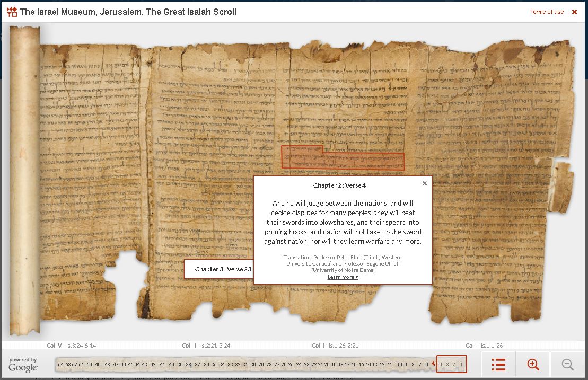Viewport: 588px width, 380px height.
Task: Follow the Learn more link
Action: click(343, 277)
